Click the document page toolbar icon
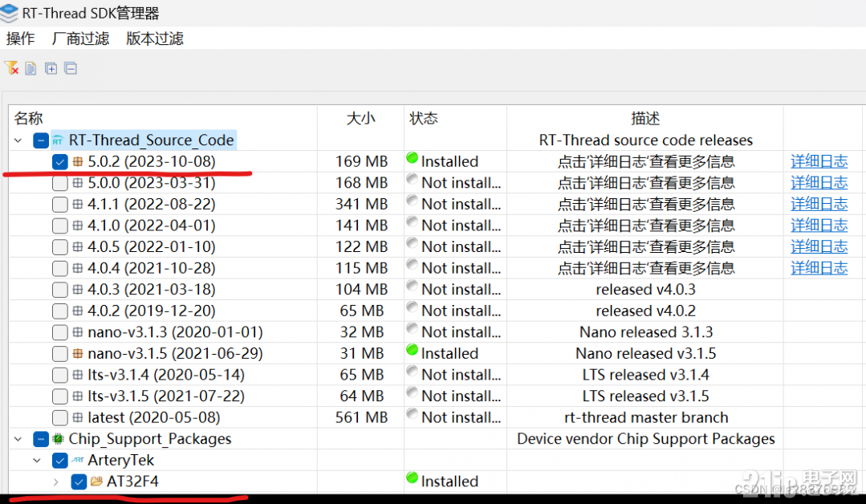 tap(31, 68)
